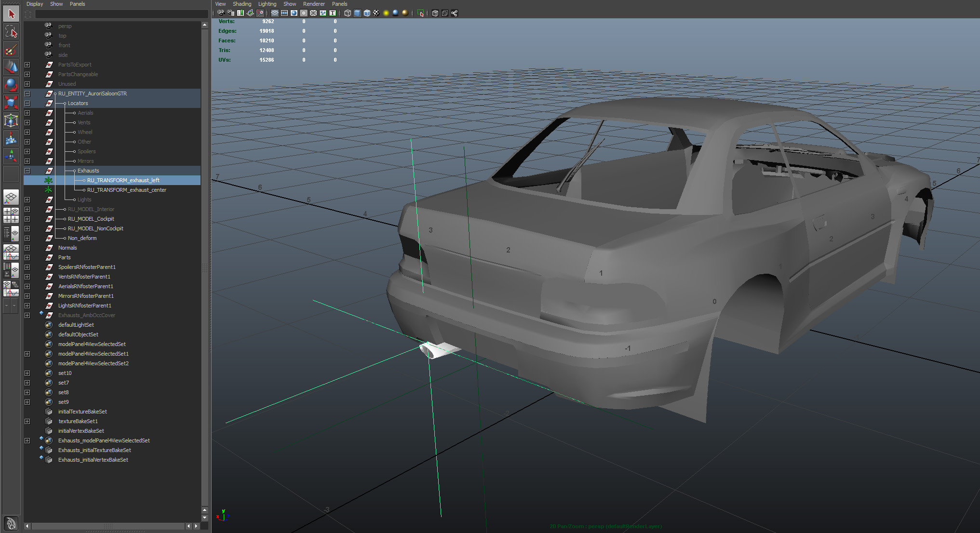This screenshot has height=533, width=980.
Task: Click the Isolate Select toolbar icon
Action: tap(420, 13)
